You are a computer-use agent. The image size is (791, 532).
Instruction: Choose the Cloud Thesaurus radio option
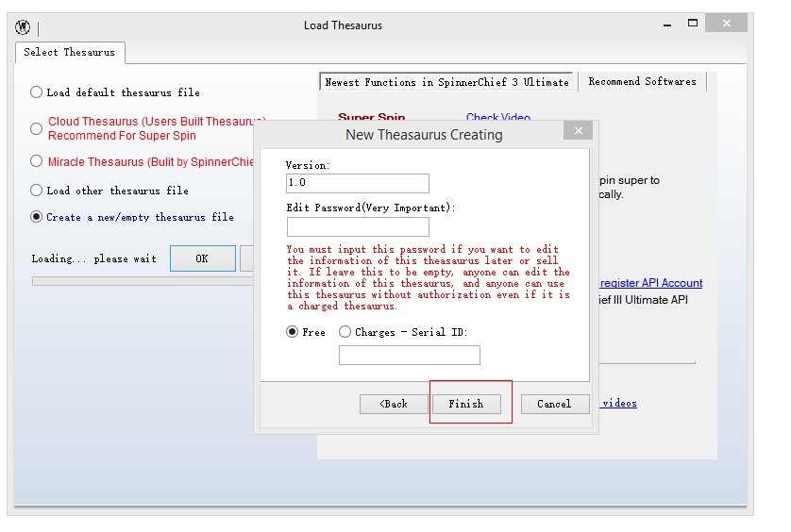(37, 128)
